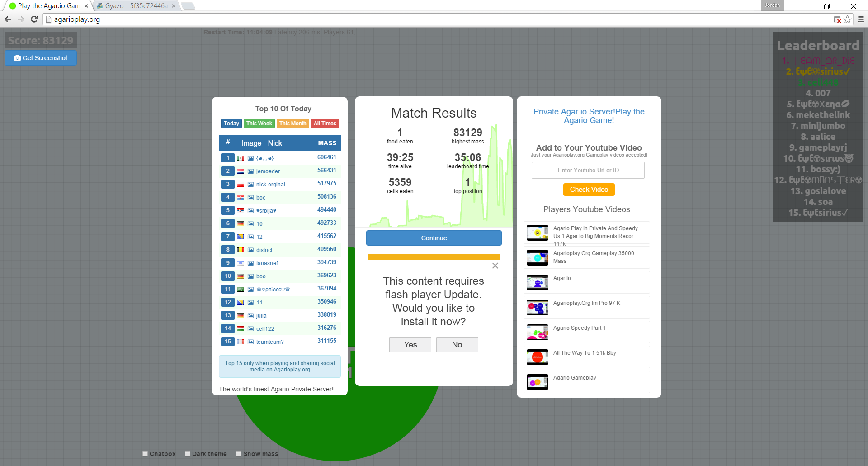The image size is (868, 466).
Task: Click the flag icon in the boo row
Action: coord(241,276)
